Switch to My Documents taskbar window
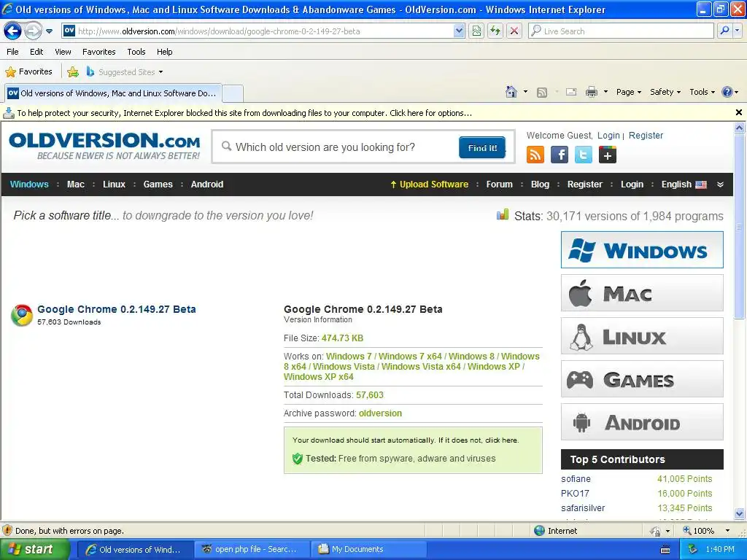Screen dimensions: 747x560 point(368,549)
